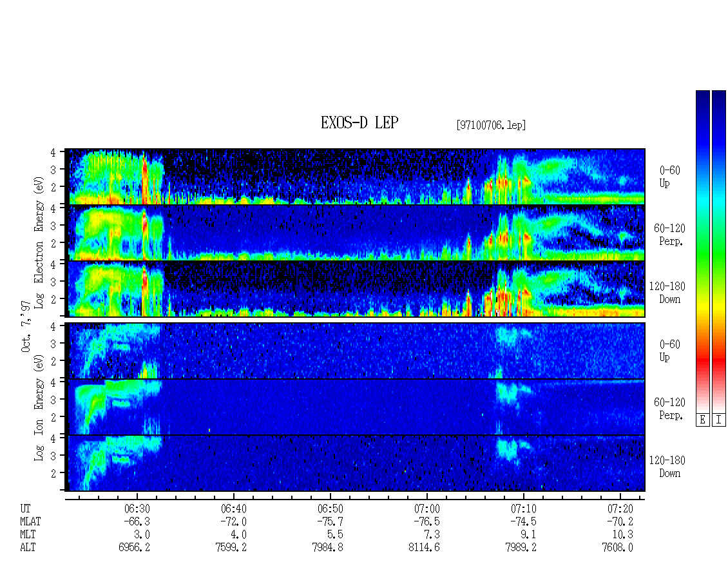Image resolution: width=728 pixels, height=564 pixels.
Task: Select the ion 120-180 Down pitch angle label
Action: 667,467
